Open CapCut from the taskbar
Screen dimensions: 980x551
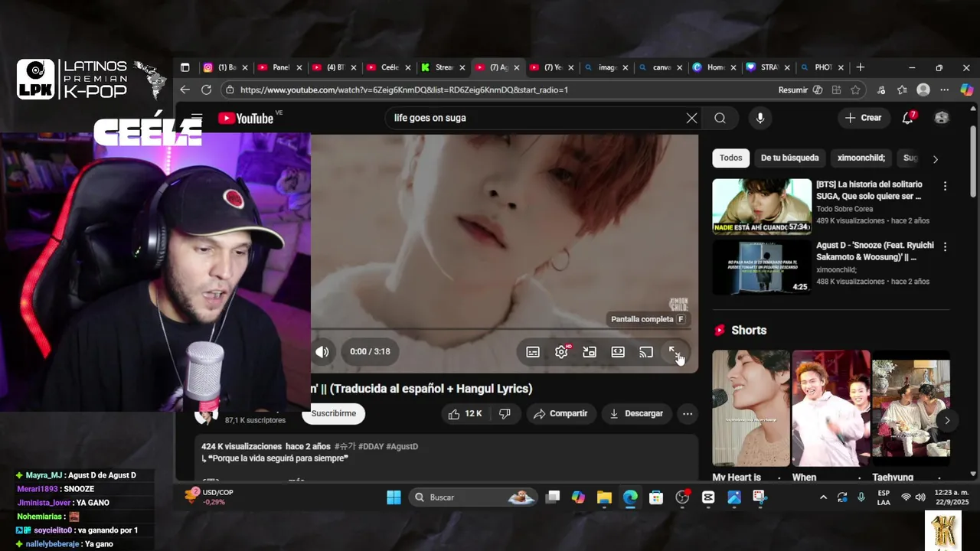708,497
